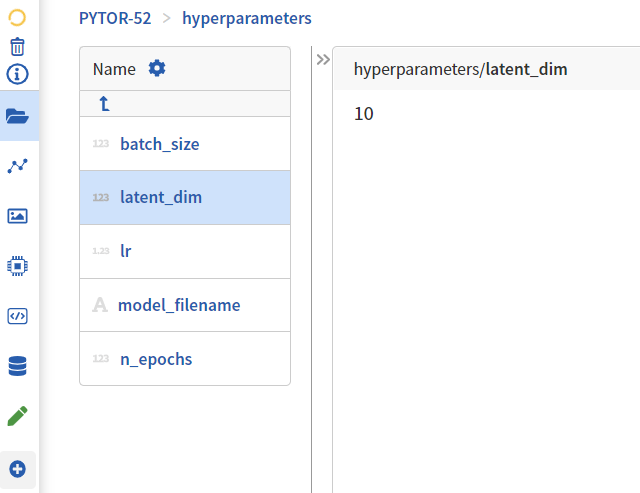Go up one folder level arrow
Image resolution: width=640 pixels, height=493 pixels.
click(x=104, y=103)
